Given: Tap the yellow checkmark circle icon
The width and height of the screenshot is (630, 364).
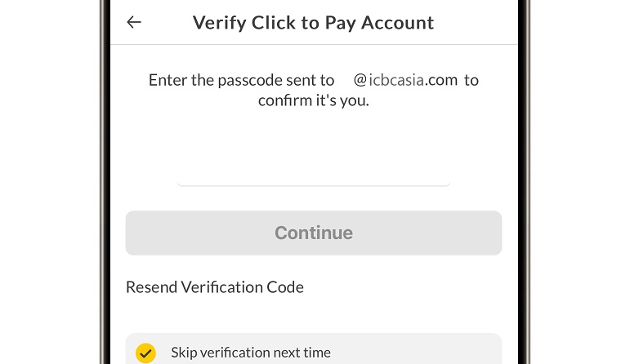Looking at the screenshot, I should (x=145, y=353).
